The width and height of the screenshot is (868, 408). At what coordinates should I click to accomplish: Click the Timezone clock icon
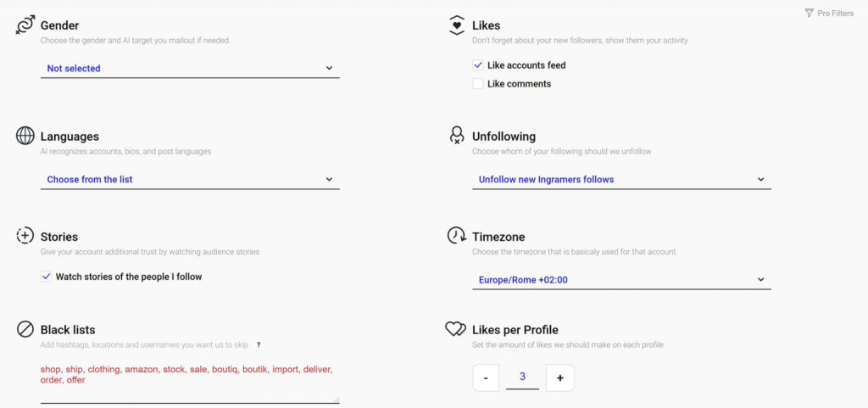coord(456,235)
